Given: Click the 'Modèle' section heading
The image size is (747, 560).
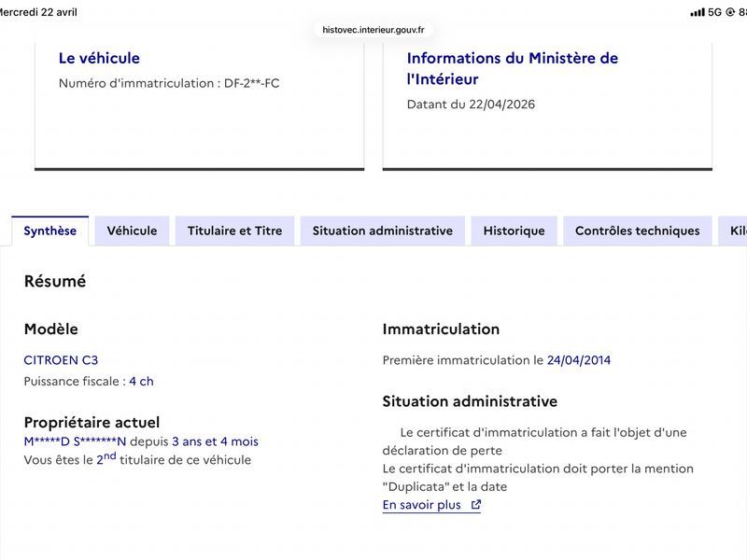Looking at the screenshot, I should 51,329.
